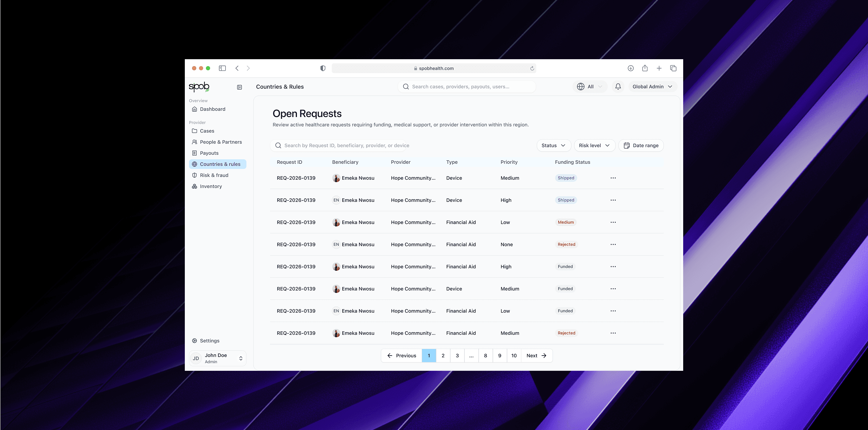
Task: Click Rejected badge in None priority row
Action: (567, 244)
